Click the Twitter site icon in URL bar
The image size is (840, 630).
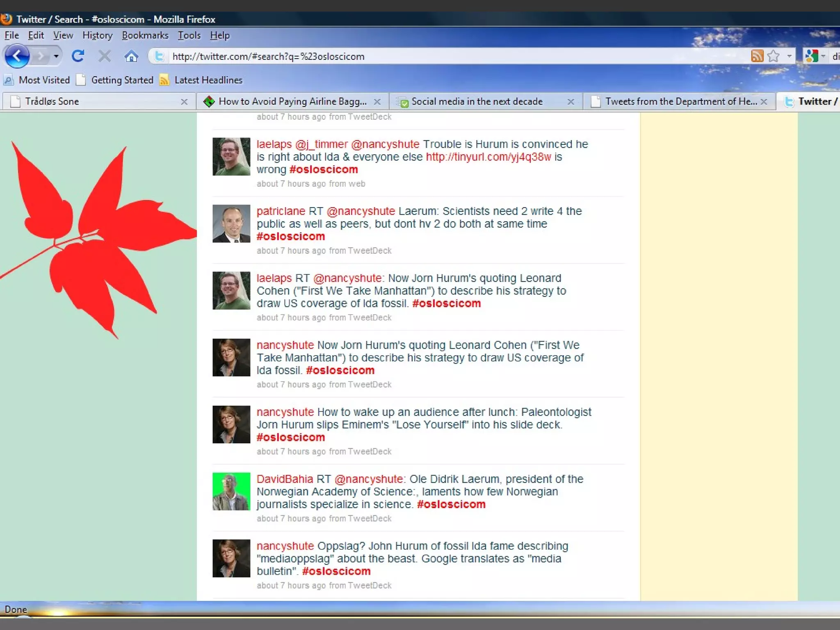tap(159, 56)
